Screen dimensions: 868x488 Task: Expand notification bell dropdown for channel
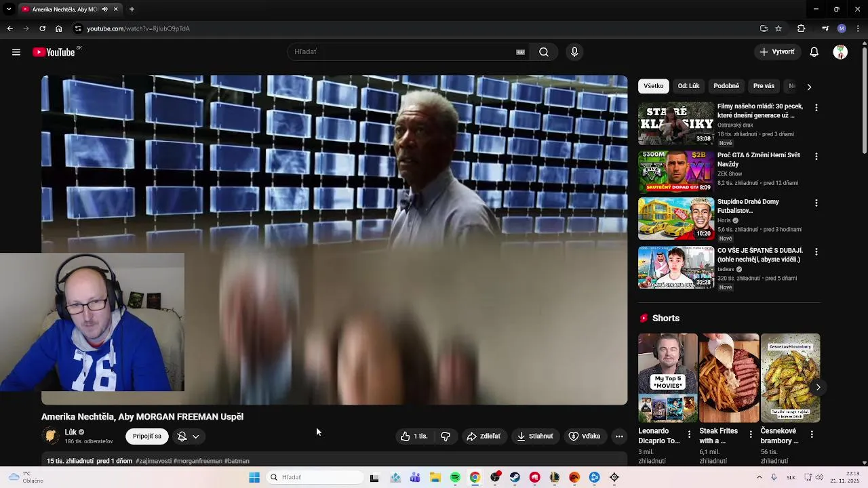click(x=195, y=436)
